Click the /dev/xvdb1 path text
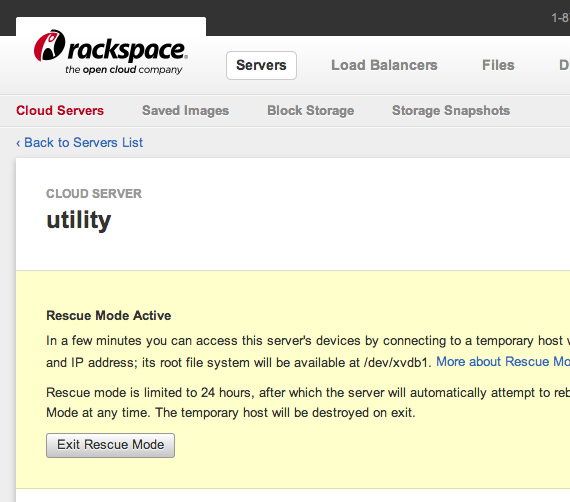The height and width of the screenshot is (502, 570). [x=397, y=362]
